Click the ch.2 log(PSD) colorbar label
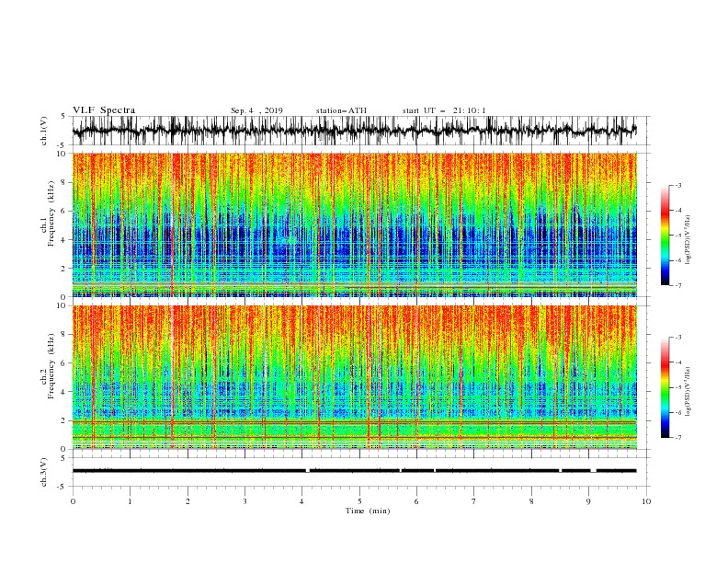Screen dimensions: 728x563 [x=688, y=391]
